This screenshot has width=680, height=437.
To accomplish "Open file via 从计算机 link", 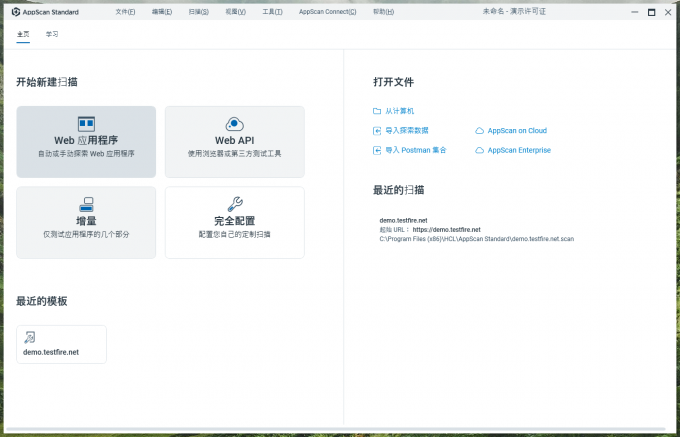I will 399,111.
